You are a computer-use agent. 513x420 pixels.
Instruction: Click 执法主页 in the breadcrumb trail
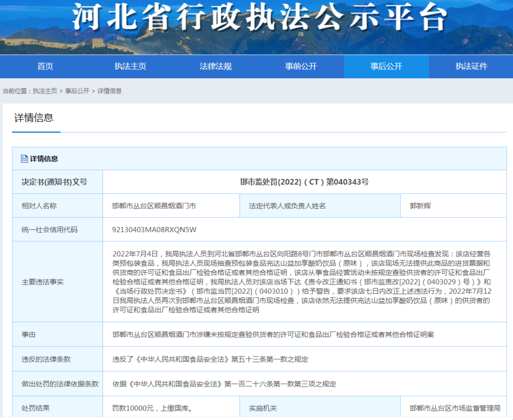tap(45, 91)
